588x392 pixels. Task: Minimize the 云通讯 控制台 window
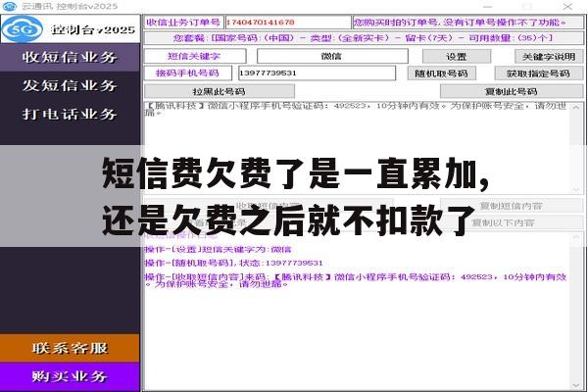487,7
